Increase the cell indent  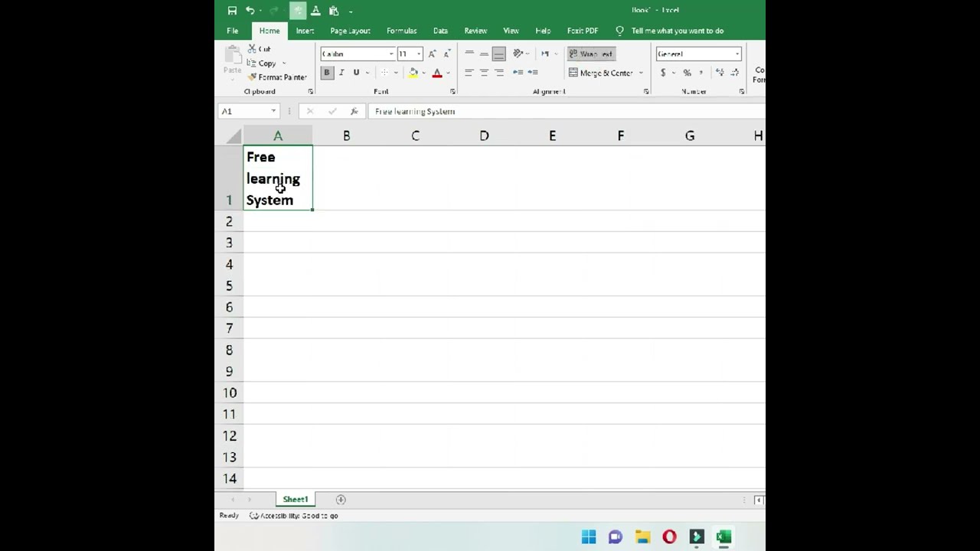point(533,73)
